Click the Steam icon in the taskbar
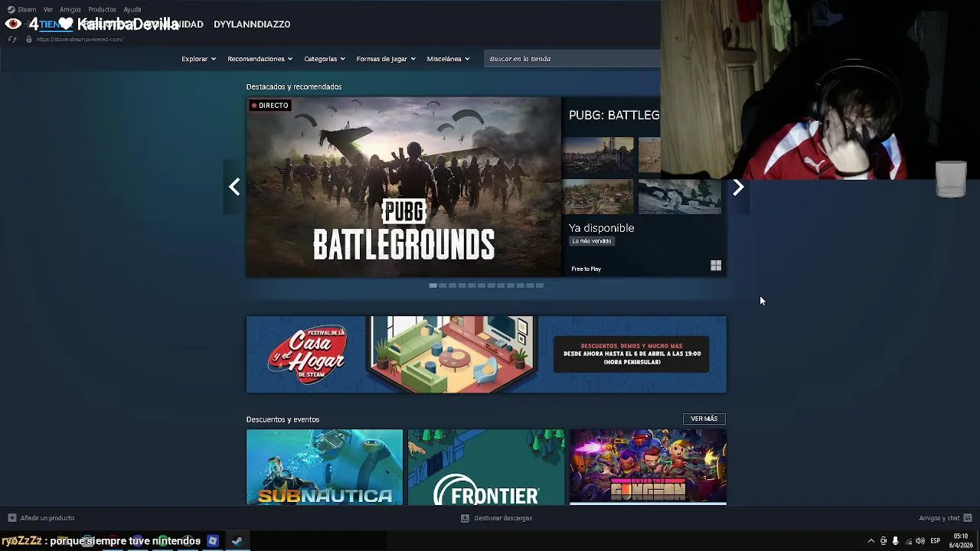980x551 pixels. pos(237,541)
